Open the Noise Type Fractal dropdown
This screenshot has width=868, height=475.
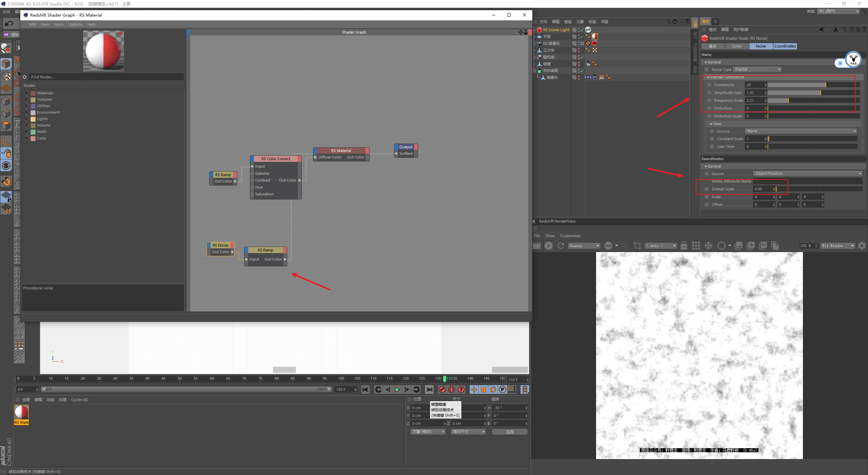coord(757,70)
